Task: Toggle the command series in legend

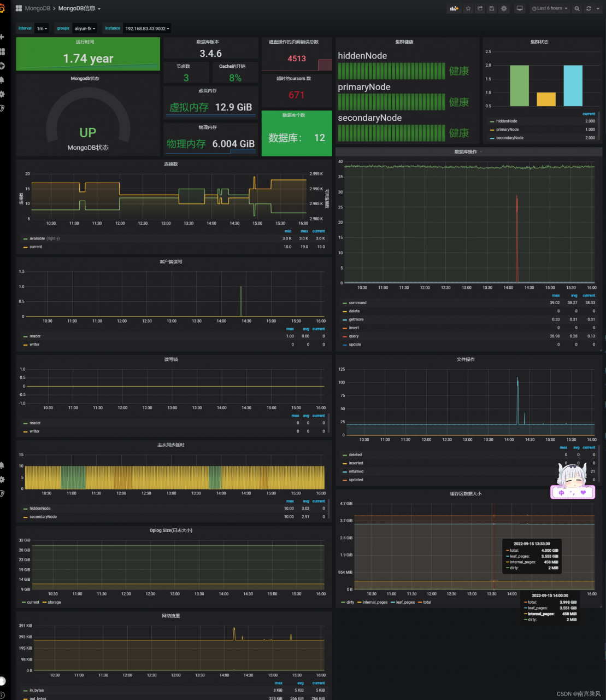Action: click(357, 302)
